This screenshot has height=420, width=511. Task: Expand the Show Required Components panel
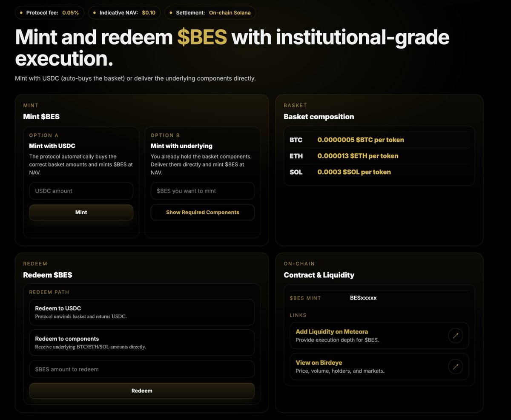pos(202,212)
